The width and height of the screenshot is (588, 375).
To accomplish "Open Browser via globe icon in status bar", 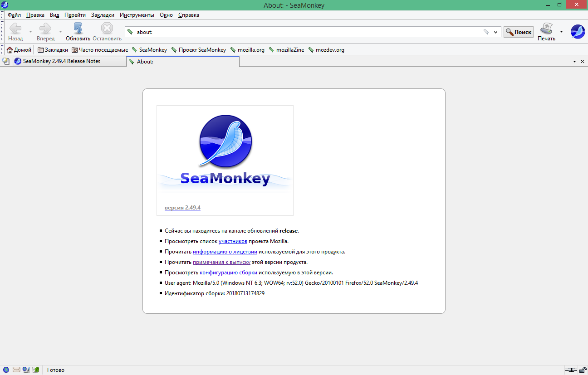I will coord(6,370).
